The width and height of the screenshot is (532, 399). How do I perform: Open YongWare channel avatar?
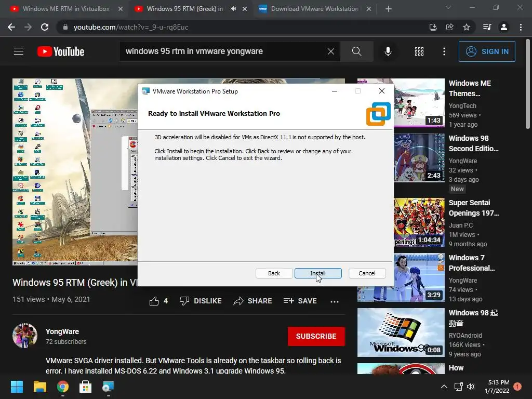click(x=25, y=336)
